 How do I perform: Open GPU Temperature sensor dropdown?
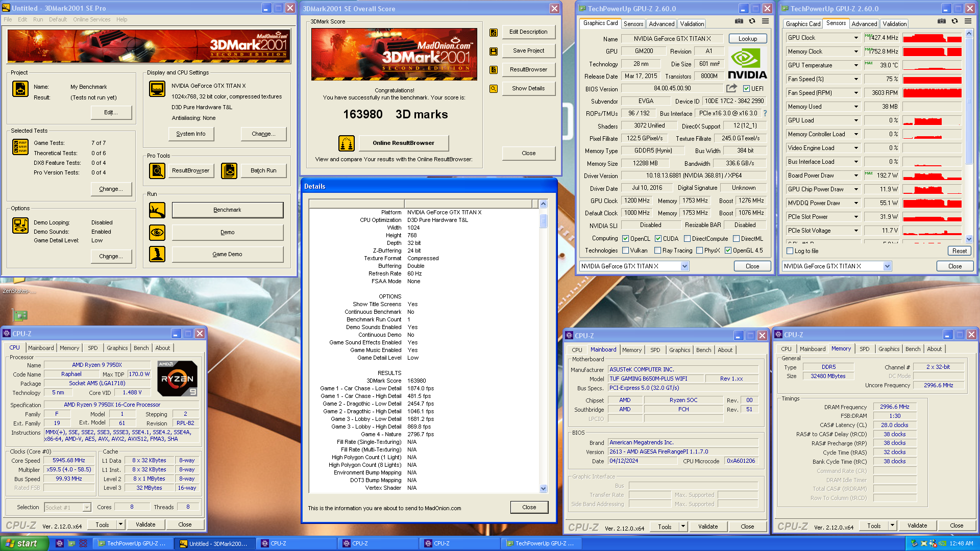(x=856, y=65)
